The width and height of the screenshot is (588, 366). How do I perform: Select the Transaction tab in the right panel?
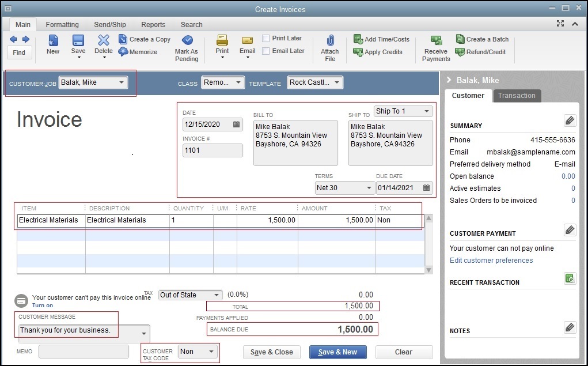[517, 96]
